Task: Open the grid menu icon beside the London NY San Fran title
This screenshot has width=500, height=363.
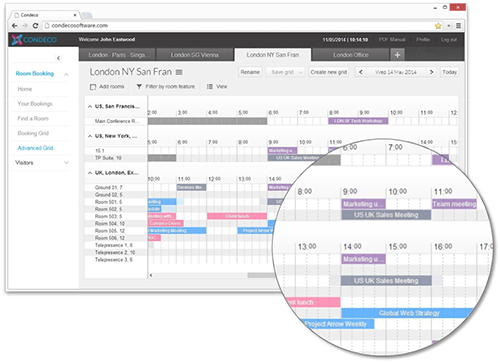Action: [x=179, y=72]
